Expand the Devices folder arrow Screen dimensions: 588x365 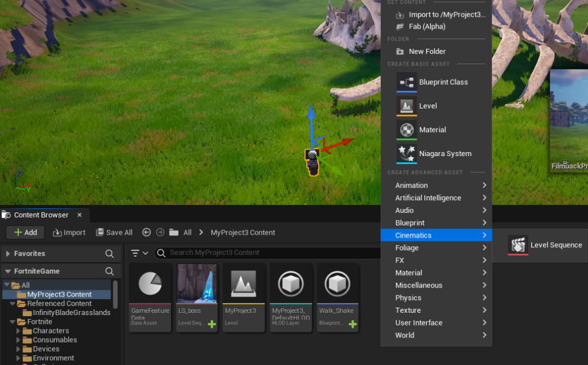18,349
